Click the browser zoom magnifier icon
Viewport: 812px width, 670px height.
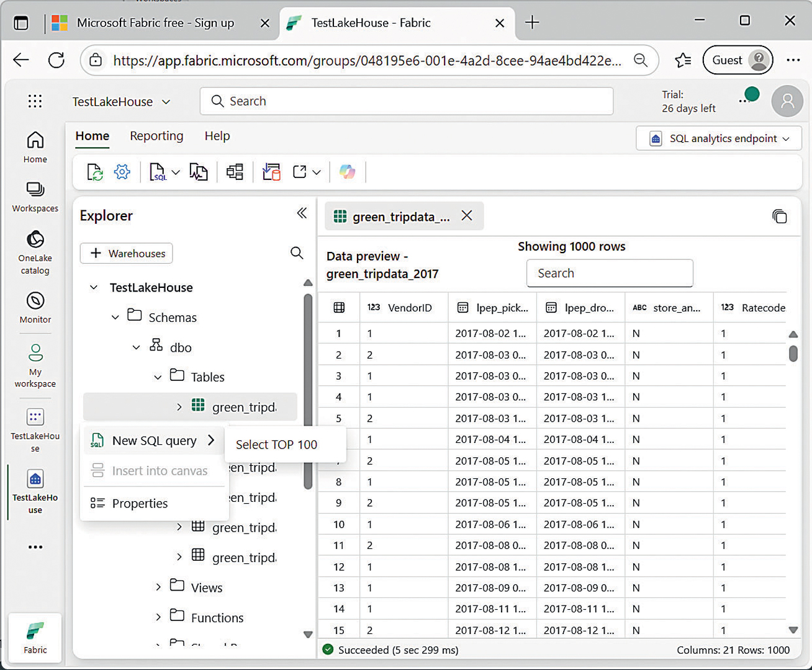[641, 60]
